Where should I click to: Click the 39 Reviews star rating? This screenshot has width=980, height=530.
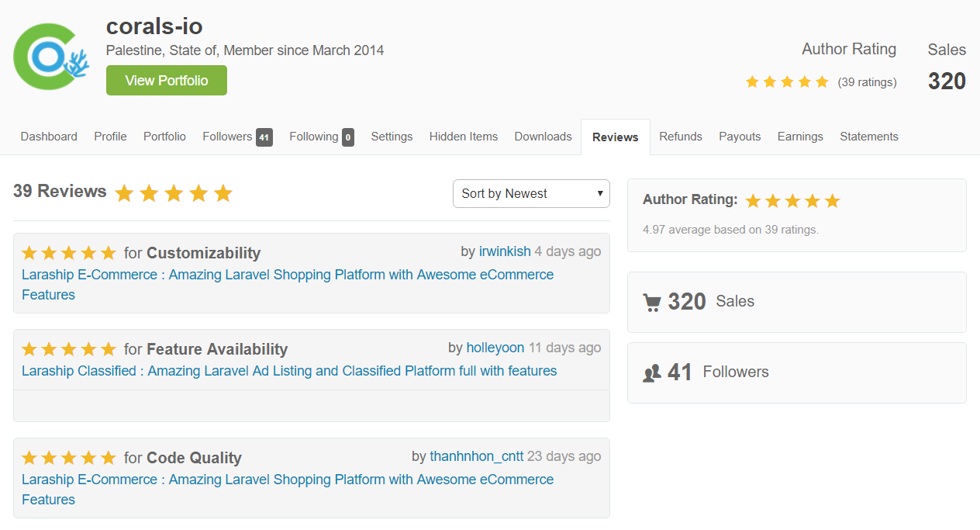tap(174, 193)
